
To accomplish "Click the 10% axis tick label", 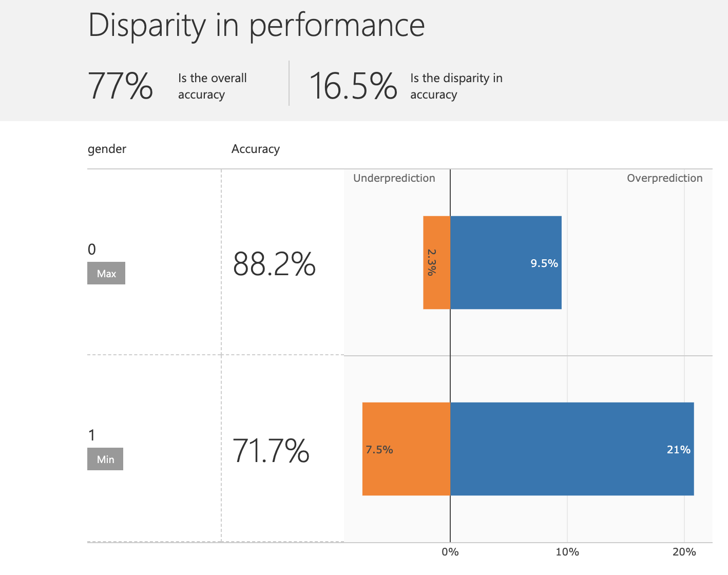I will tap(567, 552).
